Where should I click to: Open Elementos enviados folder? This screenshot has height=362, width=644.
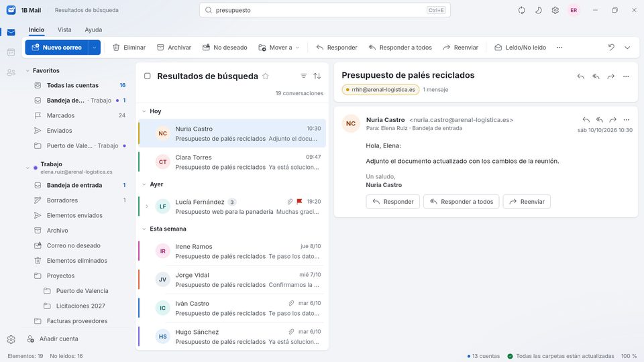[x=79, y=215]
